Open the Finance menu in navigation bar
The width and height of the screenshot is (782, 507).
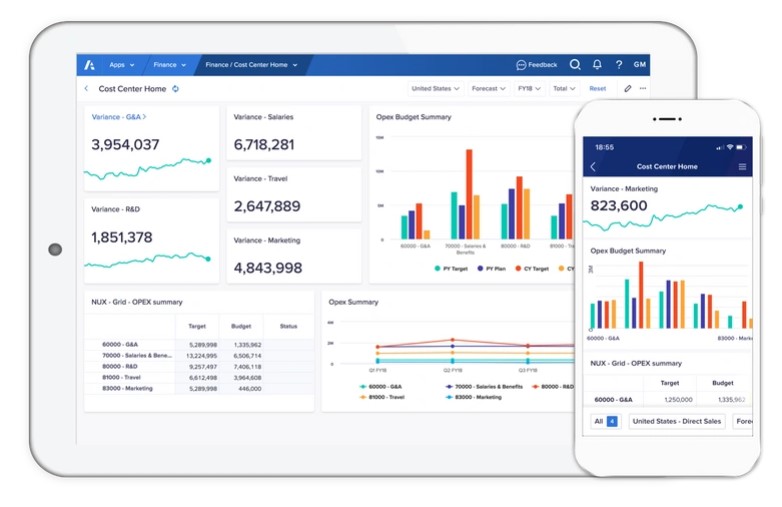click(x=169, y=65)
